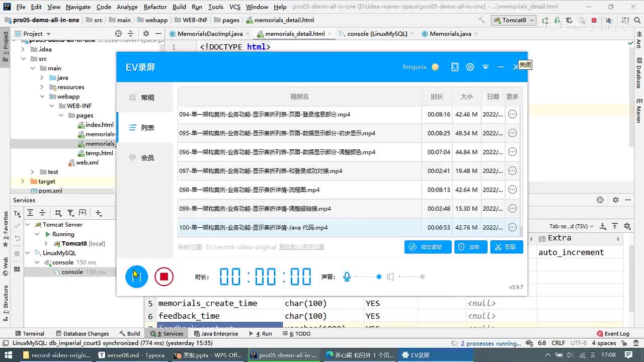The height and width of the screenshot is (362, 644).
Task: Collapse the LinuxMySQL node in Services
Action: click(28, 253)
